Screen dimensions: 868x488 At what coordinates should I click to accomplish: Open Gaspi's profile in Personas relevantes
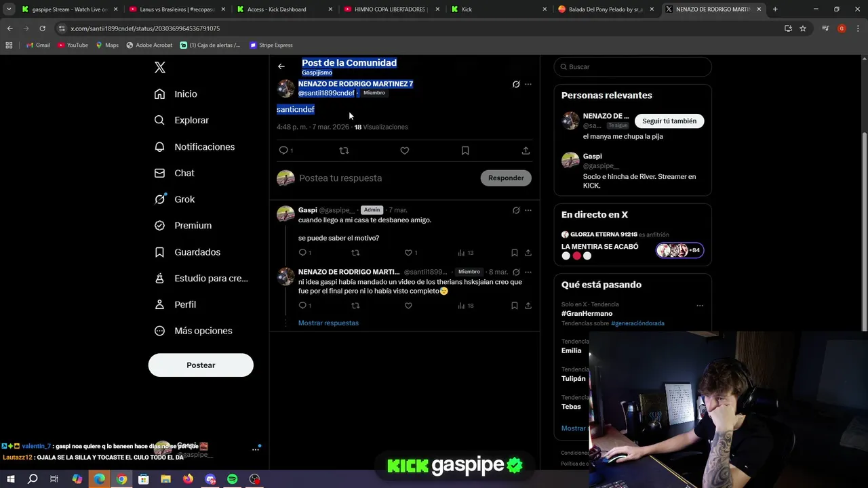pos(592,157)
